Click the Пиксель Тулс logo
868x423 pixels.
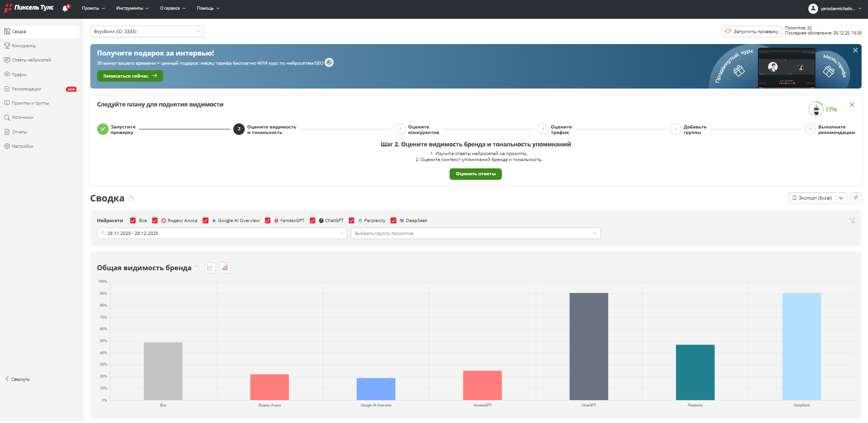(x=29, y=8)
